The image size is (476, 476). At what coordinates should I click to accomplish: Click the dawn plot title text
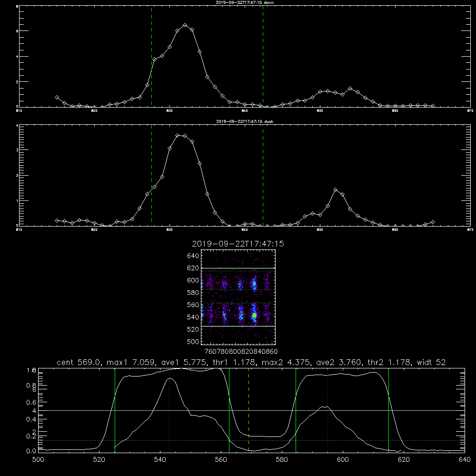tap(245, 2)
